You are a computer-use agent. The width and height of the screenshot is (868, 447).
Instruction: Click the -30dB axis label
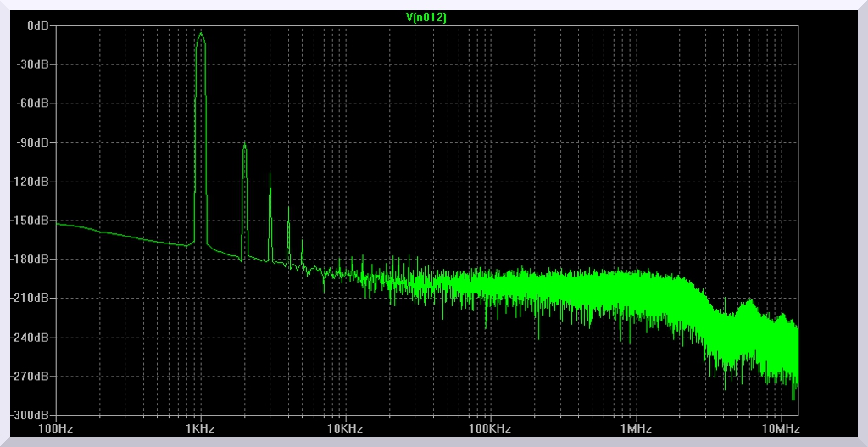[35, 64]
